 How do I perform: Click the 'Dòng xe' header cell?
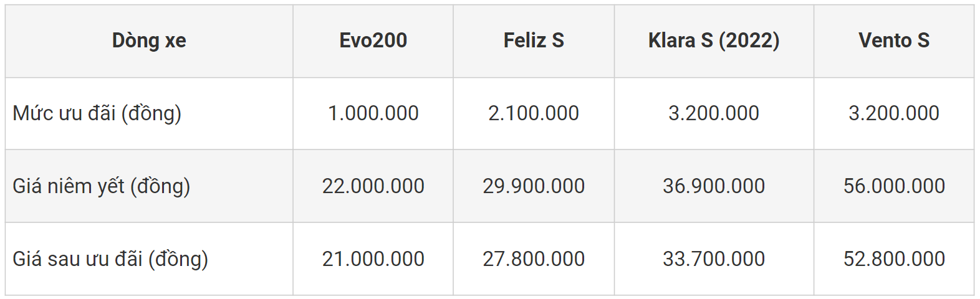coord(149,40)
